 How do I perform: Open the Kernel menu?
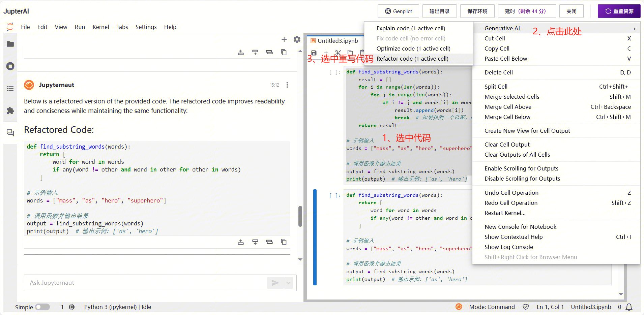point(101,27)
